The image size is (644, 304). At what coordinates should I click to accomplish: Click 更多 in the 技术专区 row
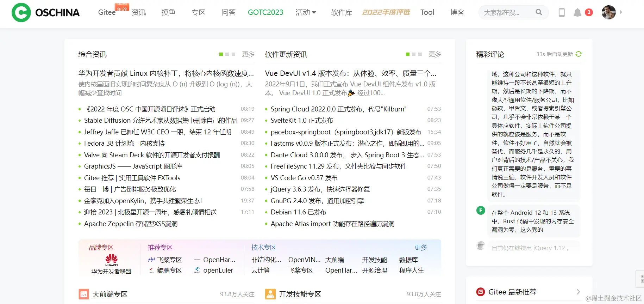[x=421, y=248]
